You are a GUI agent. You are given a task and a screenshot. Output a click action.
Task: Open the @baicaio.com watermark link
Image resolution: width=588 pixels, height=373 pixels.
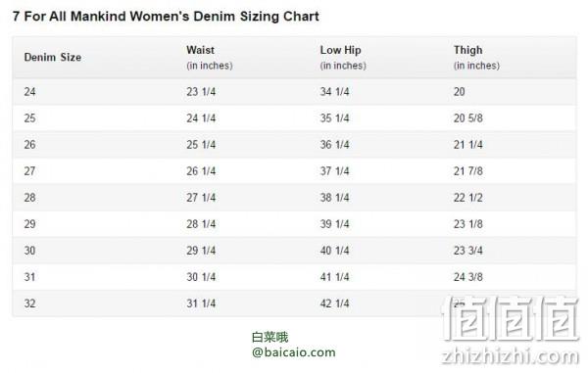coord(294,352)
